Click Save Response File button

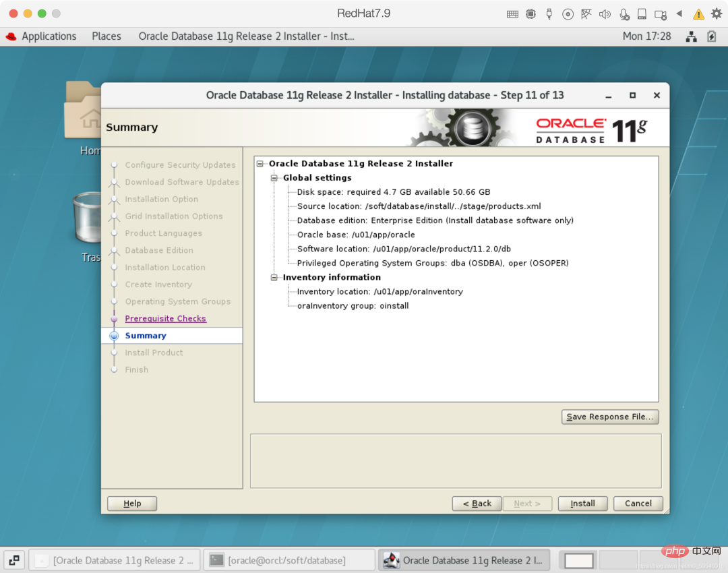coord(609,417)
